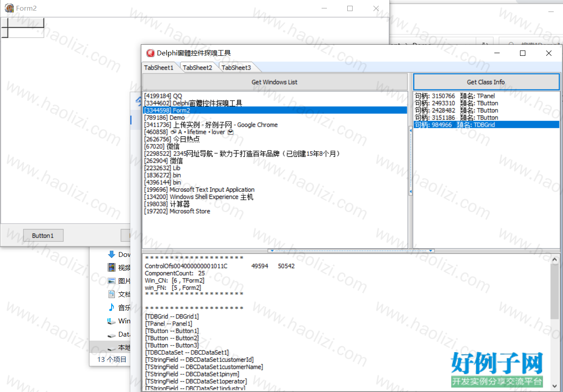Select handle 2493310 TButton row
Image resolution: width=563 pixels, height=392 pixels.
[x=486, y=103]
